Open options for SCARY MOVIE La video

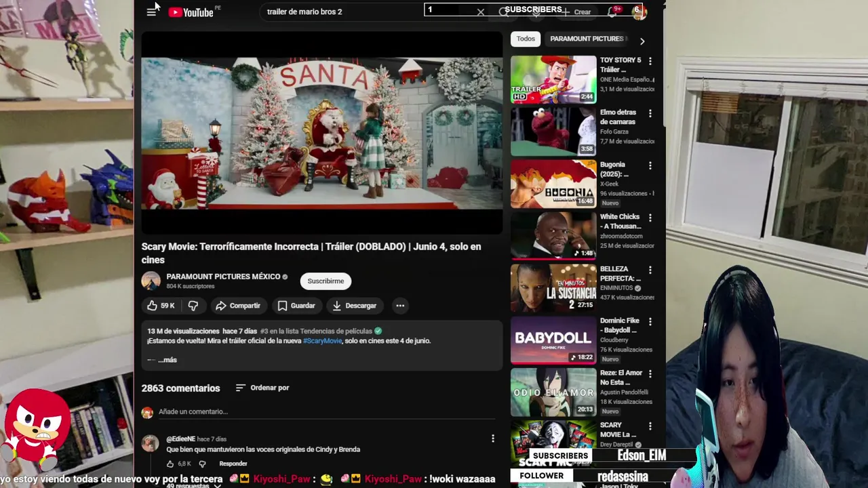tap(650, 426)
